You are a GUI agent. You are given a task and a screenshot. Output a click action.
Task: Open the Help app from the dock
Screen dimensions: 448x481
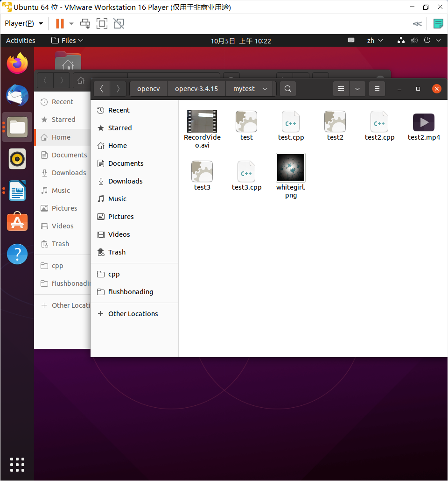point(17,254)
